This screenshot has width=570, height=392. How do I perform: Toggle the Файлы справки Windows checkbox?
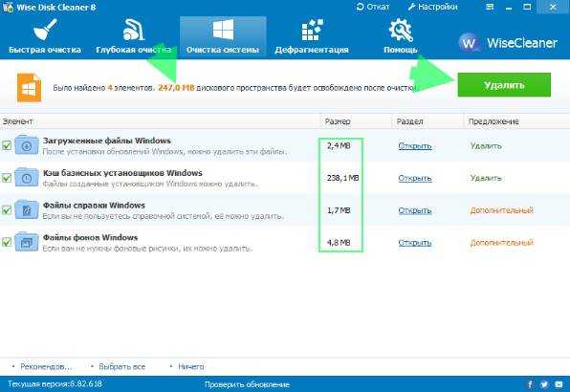[7, 210]
